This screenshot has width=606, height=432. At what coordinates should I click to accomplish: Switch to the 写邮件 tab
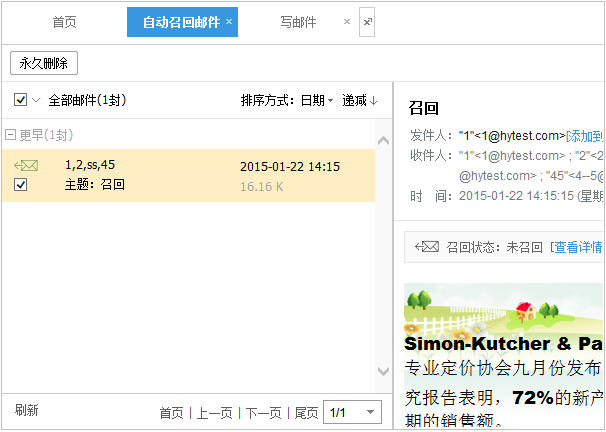pyautogui.click(x=298, y=21)
